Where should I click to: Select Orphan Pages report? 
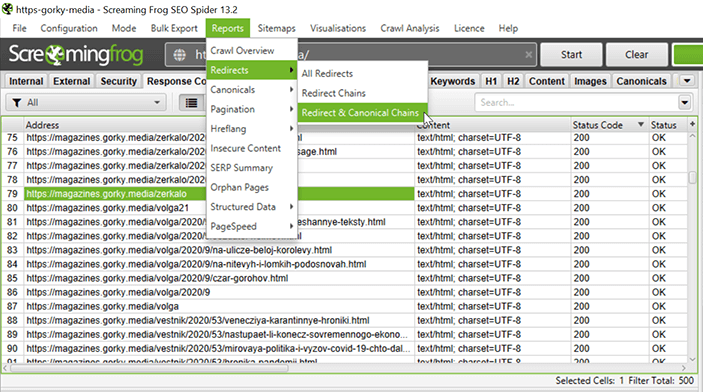coord(252,187)
